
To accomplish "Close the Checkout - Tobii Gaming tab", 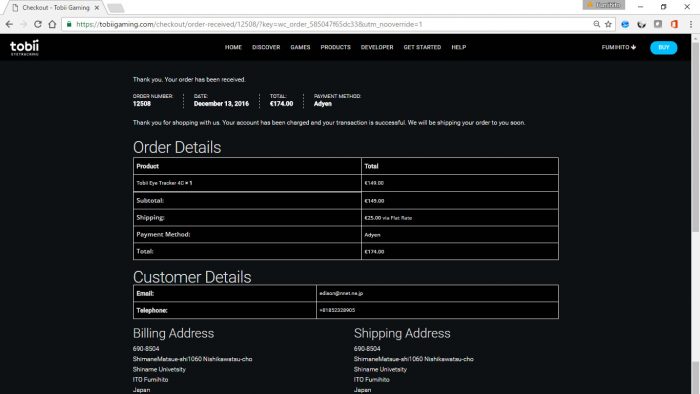I will coord(97,8).
